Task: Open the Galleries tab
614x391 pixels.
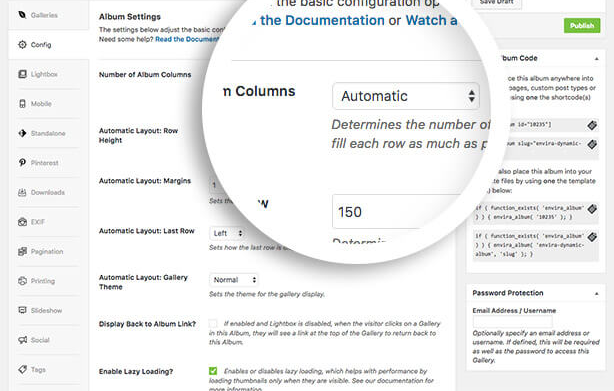Action: tap(49, 15)
